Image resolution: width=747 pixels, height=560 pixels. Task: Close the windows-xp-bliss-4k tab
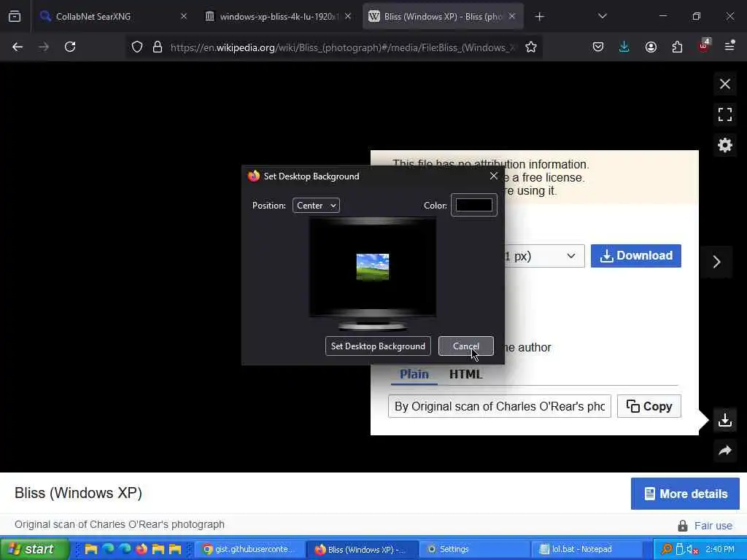(348, 16)
